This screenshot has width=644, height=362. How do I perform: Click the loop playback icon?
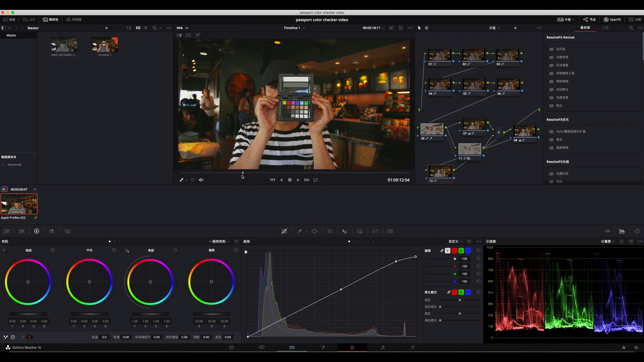point(315,180)
